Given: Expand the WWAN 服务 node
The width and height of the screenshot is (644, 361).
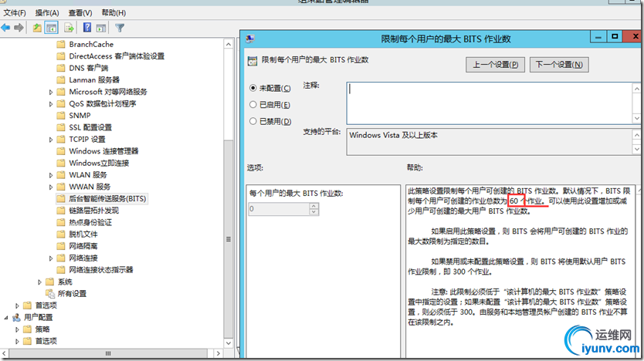Looking at the screenshot, I should (50, 187).
